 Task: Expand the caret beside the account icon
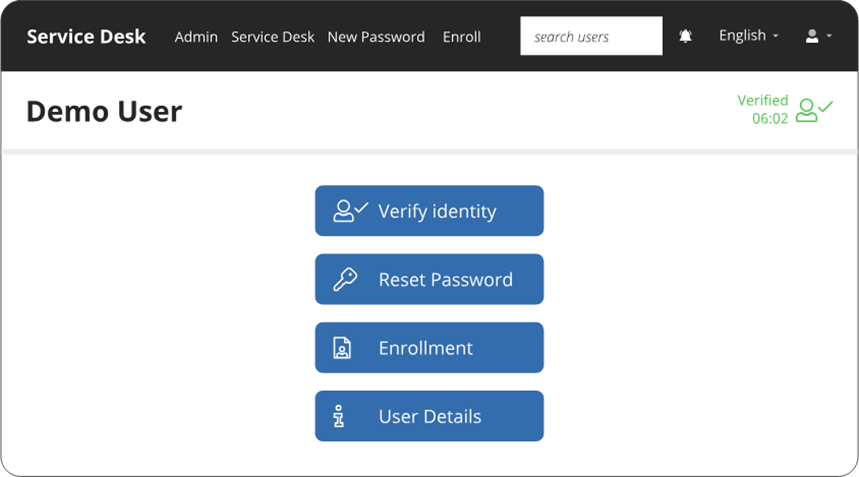[x=829, y=37]
